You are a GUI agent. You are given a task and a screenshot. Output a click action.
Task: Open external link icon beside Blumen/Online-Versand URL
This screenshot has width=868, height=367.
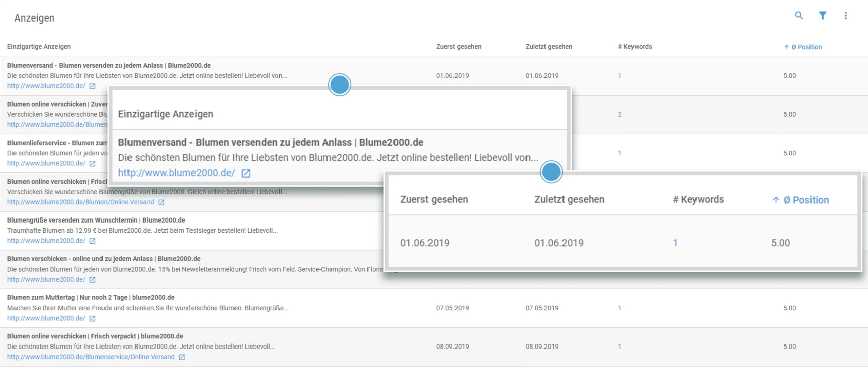coord(161,202)
